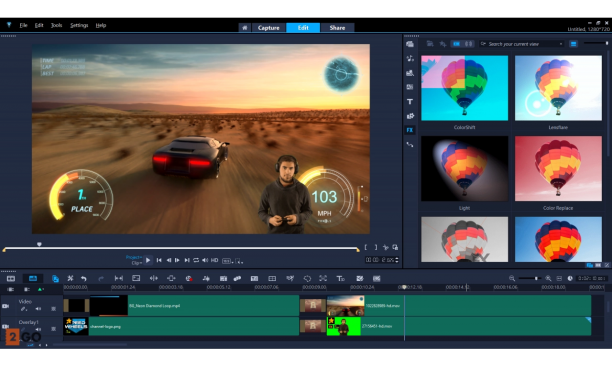Jump to the start of the project
612x367 pixels.
159,260
